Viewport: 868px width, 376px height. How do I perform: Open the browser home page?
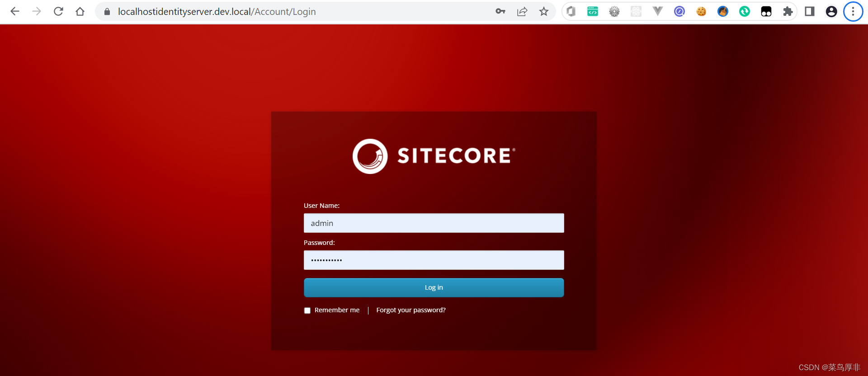[x=80, y=11]
